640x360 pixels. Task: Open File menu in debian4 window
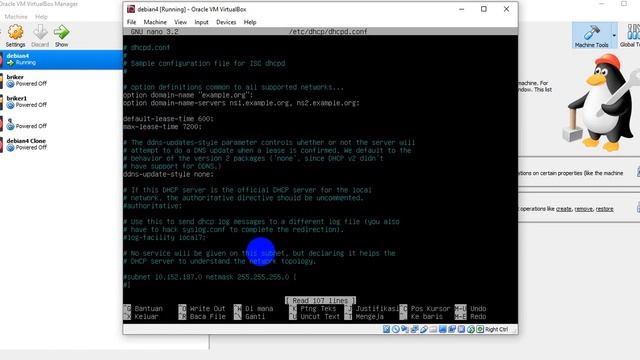pyautogui.click(x=131, y=22)
